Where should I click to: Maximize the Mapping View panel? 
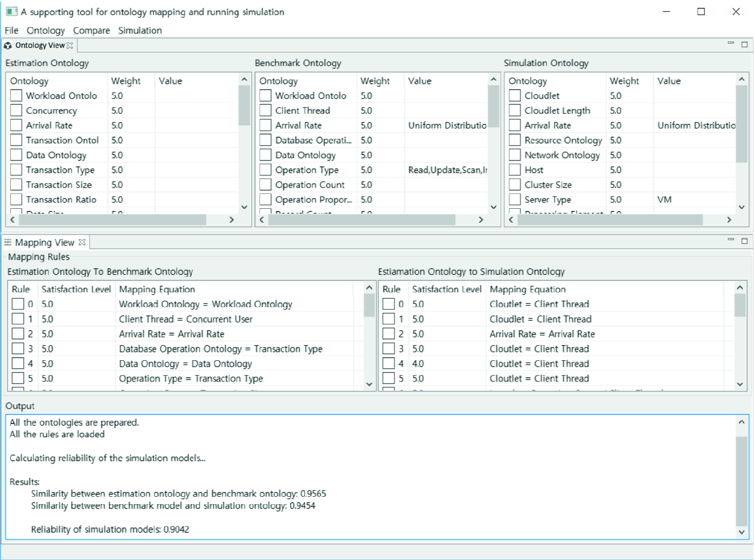pyautogui.click(x=744, y=241)
